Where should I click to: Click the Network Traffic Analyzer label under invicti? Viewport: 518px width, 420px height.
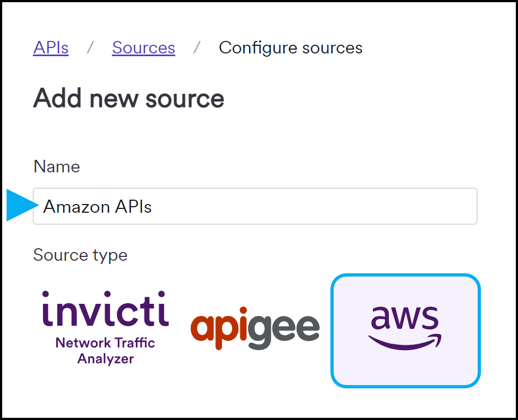pos(105,349)
